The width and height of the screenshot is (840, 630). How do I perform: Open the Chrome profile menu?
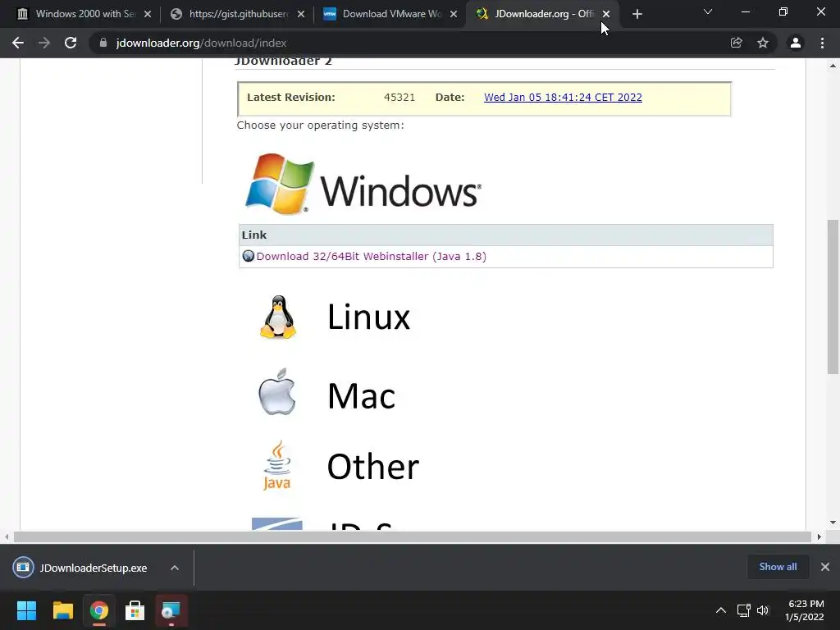pos(796,43)
